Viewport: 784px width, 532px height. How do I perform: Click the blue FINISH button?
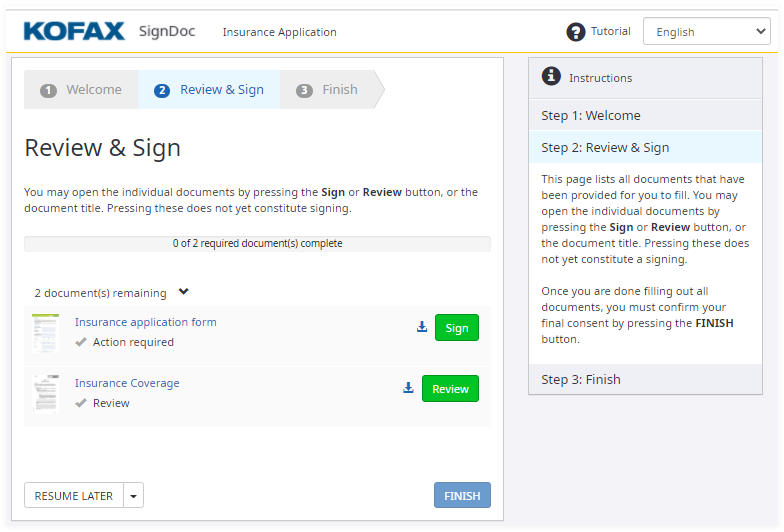point(462,496)
